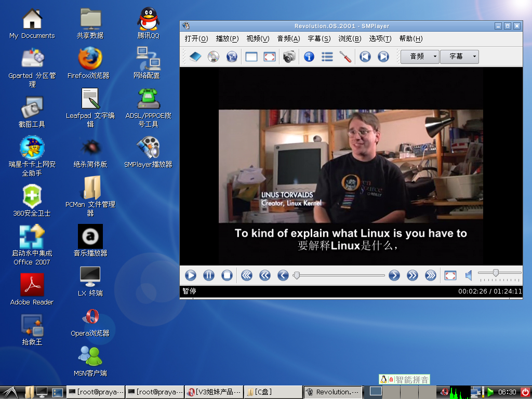Open the 帮助(H) menu
532x399 pixels.
(411, 38)
